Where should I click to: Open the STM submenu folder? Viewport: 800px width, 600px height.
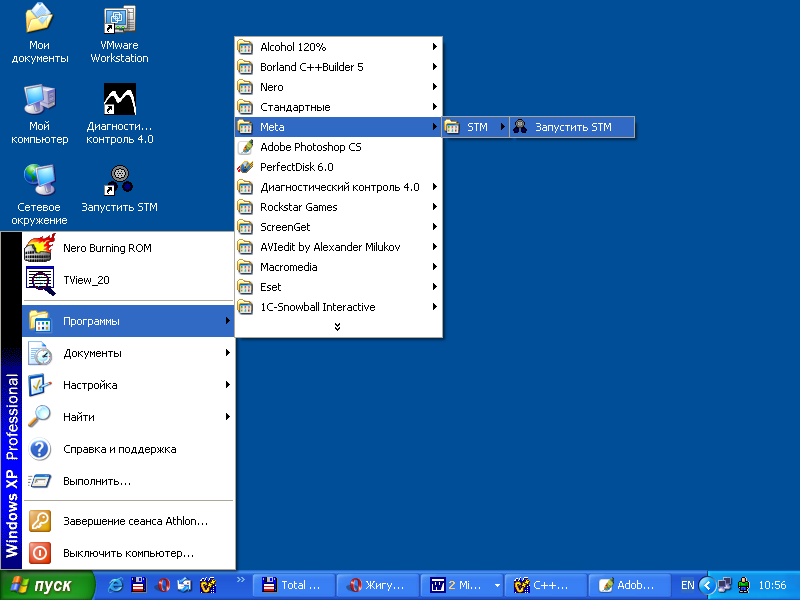(476, 127)
